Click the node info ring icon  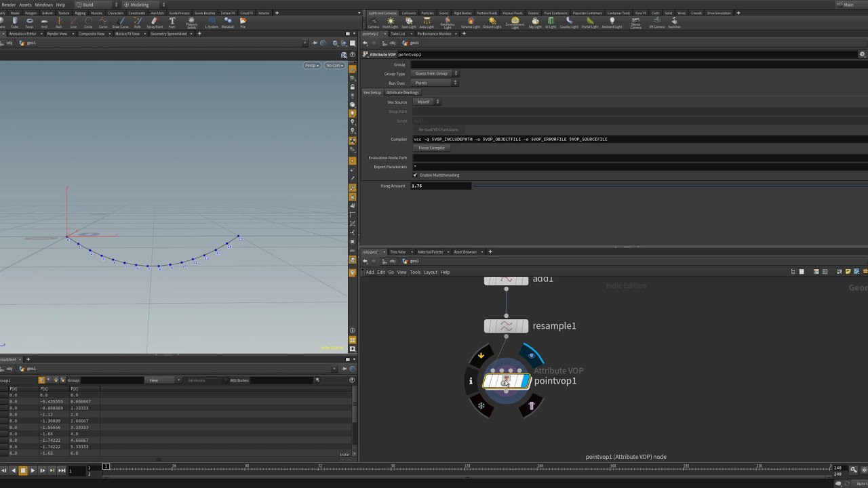pos(471,381)
